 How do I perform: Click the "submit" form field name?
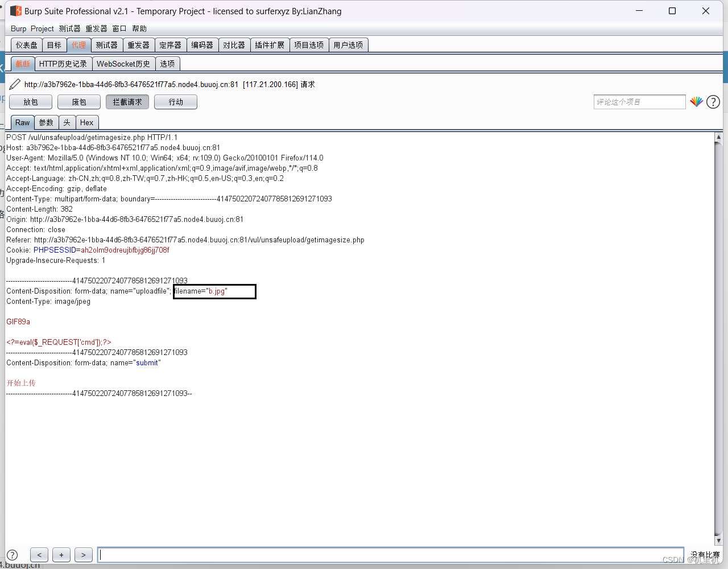coord(147,363)
